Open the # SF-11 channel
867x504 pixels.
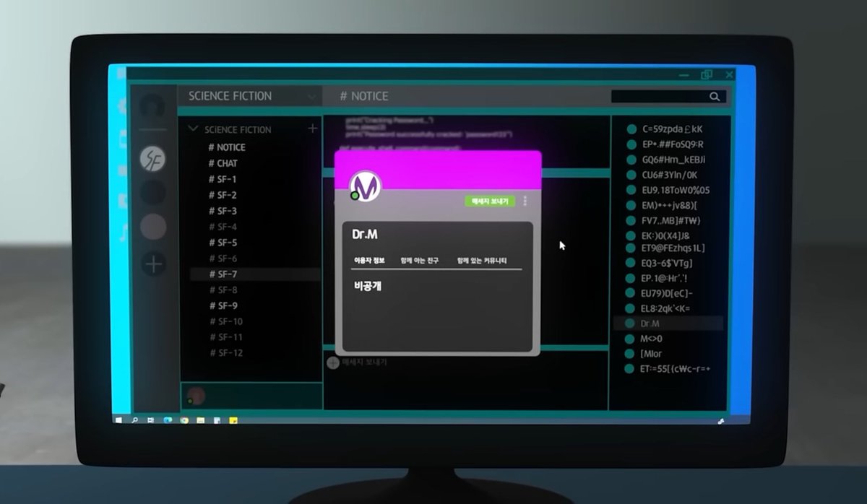(225, 337)
